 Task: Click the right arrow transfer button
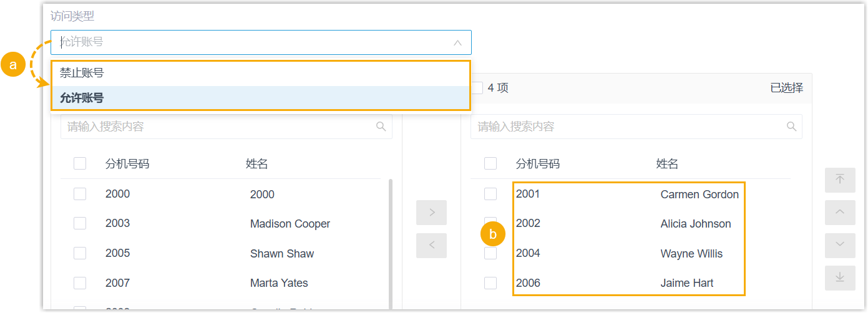click(x=432, y=213)
